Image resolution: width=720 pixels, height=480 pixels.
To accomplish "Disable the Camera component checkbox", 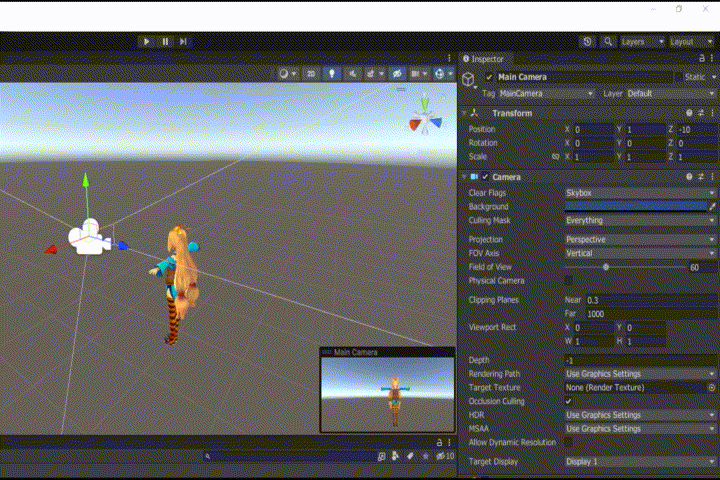I will (485, 177).
